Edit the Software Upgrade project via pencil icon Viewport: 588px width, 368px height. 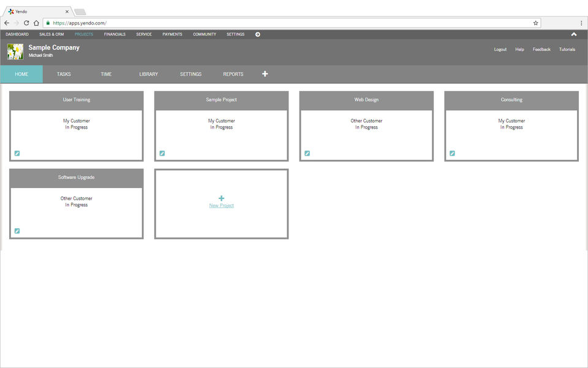point(17,231)
